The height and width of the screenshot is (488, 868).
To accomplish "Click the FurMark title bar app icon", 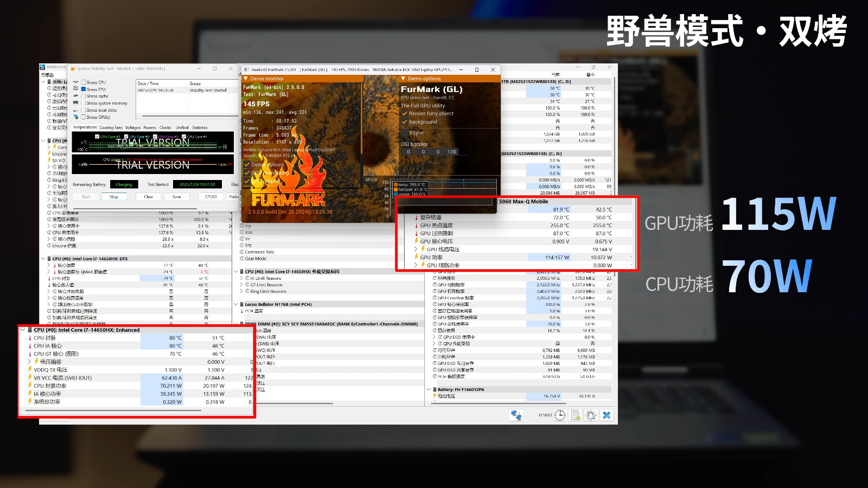I will tap(247, 70).
